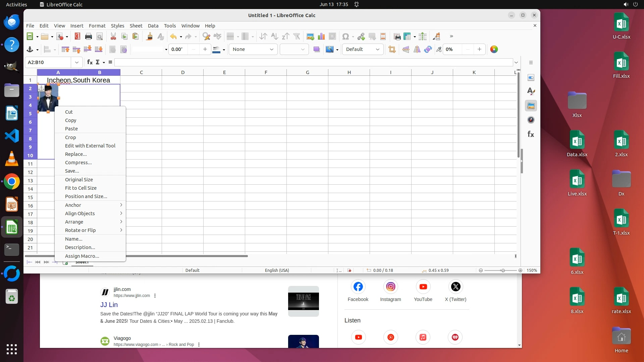Click the Insert Image toolbar icon

tap(310, 37)
